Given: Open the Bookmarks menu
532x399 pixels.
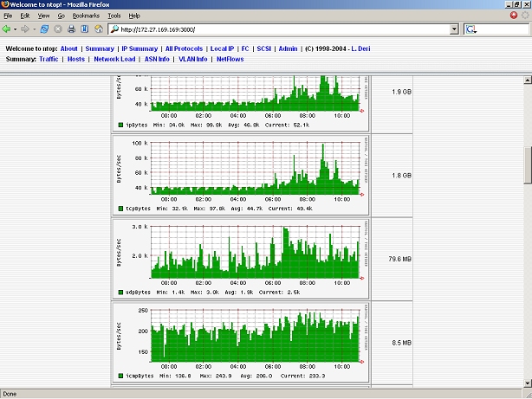Looking at the screenshot, I should click(86, 16).
